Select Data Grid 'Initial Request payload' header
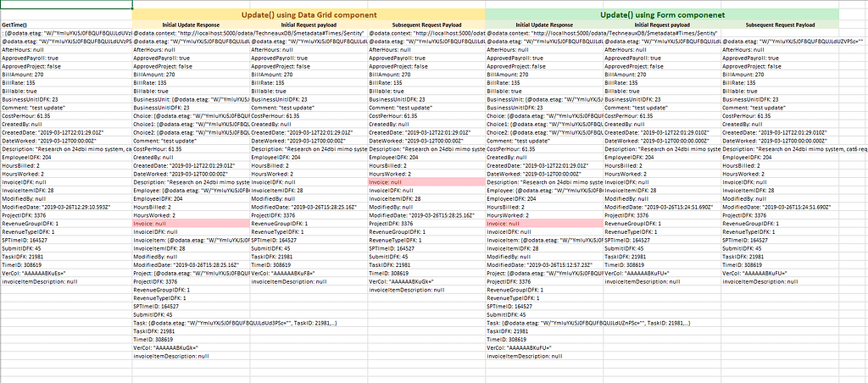The image size is (868, 383). [309, 25]
